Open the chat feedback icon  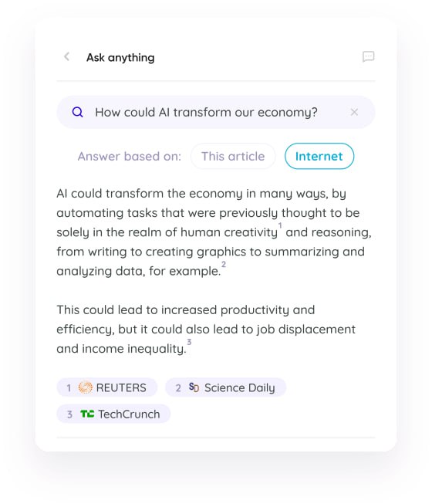[x=368, y=56]
